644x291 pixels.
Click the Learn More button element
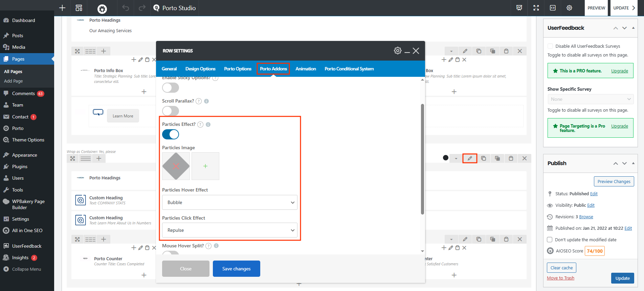pos(123,116)
